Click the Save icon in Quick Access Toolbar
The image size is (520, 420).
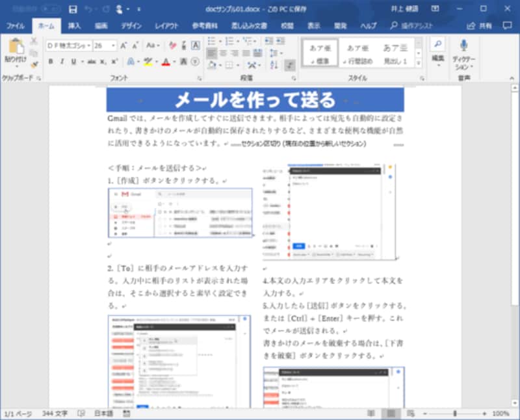(71, 8)
